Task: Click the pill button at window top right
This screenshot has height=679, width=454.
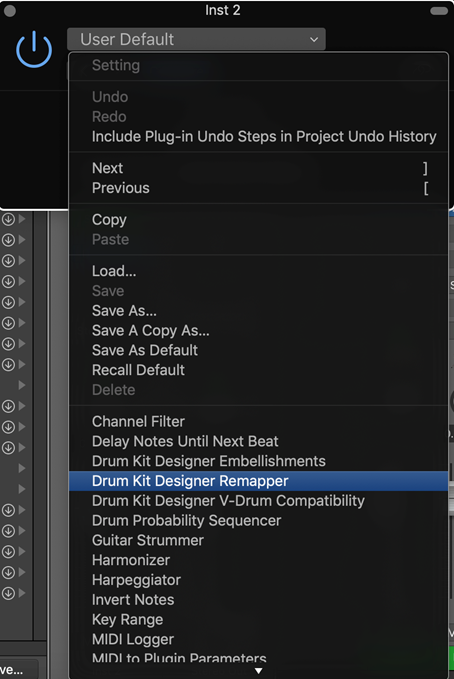Action: tap(439, 11)
